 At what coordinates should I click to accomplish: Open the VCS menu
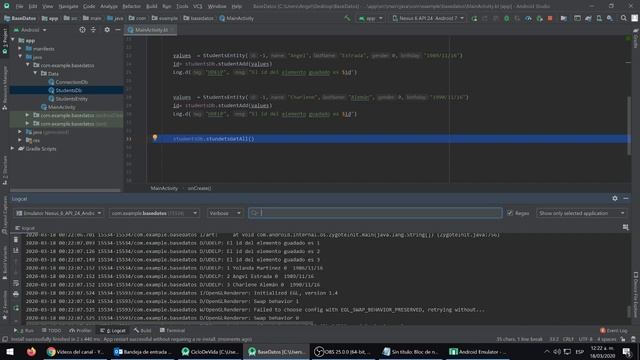198,6
